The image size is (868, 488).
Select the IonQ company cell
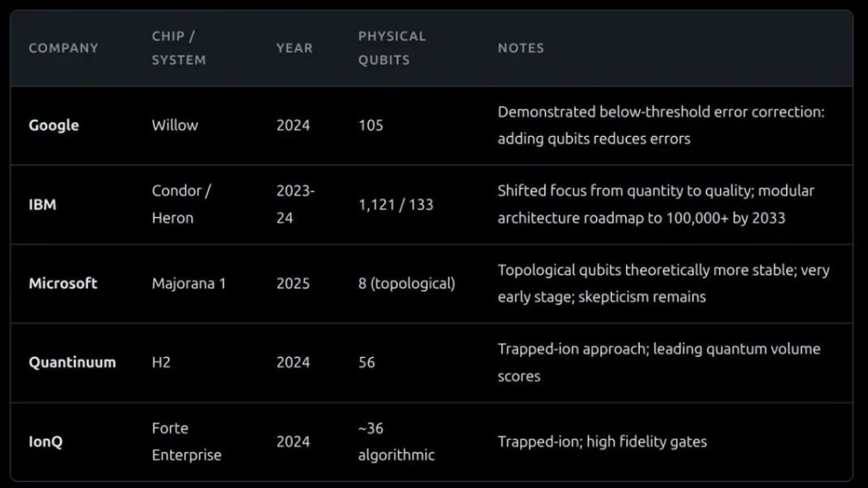click(46, 442)
